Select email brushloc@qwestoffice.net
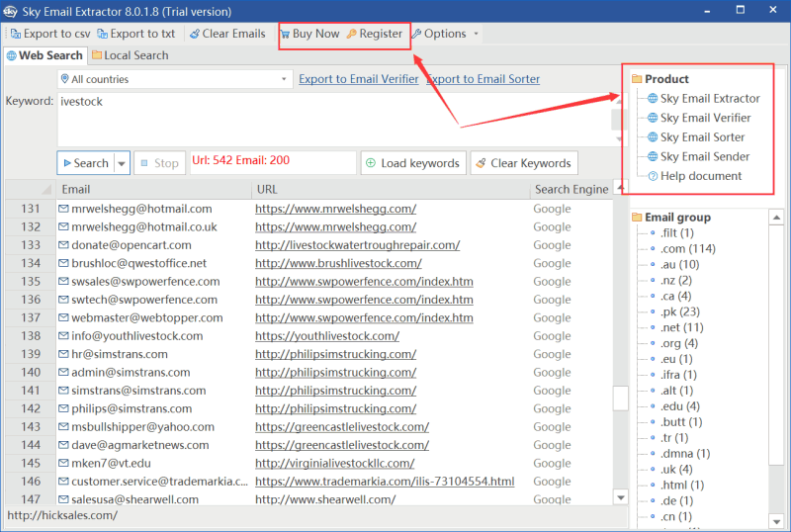 click(138, 263)
